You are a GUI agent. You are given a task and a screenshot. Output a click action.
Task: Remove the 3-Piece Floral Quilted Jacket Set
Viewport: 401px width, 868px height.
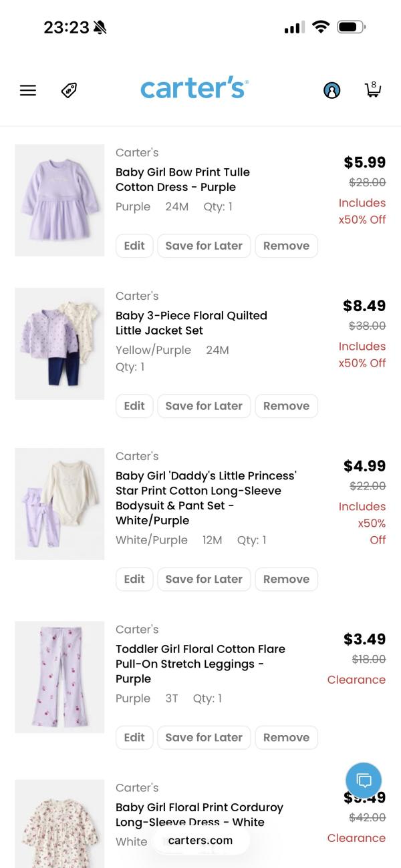click(x=286, y=406)
